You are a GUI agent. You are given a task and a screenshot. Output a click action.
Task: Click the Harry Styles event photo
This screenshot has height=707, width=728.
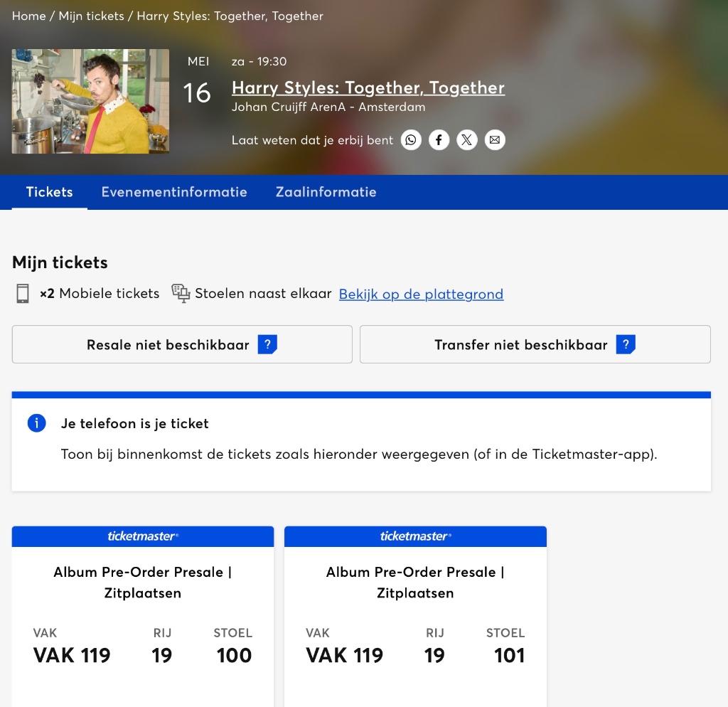[x=90, y=102]
